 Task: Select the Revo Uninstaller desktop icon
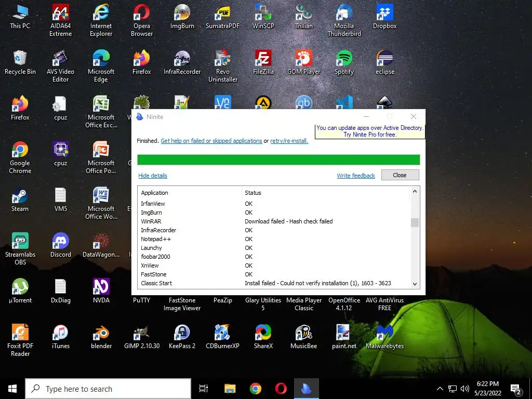coord(222,66)
